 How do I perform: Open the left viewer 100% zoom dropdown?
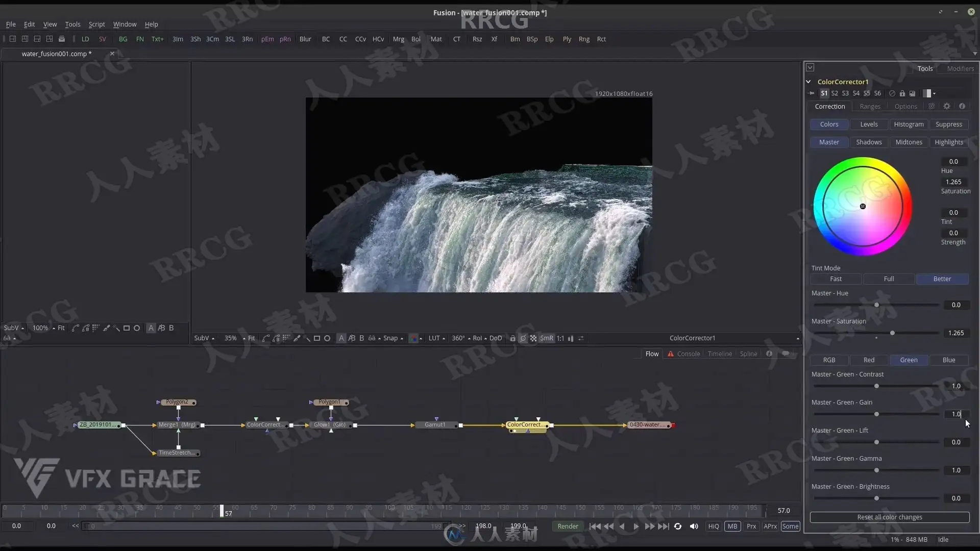[43, 328]
